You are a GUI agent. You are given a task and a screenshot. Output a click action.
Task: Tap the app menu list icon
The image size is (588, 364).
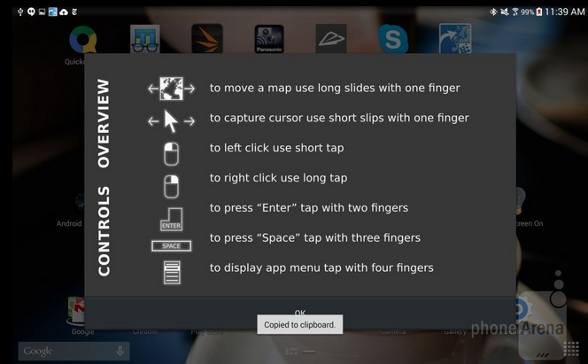coord(172,273)
